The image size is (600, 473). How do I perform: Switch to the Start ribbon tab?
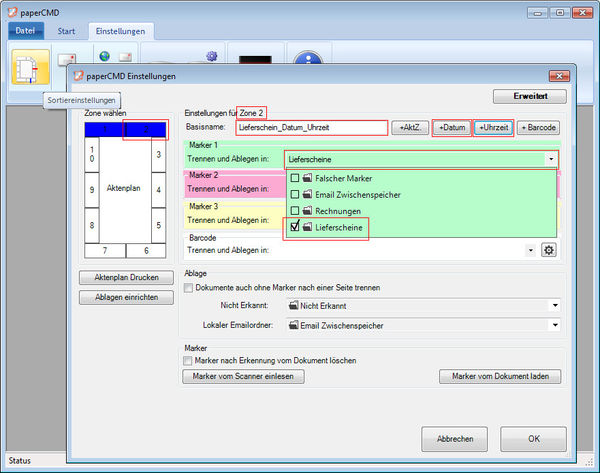click(66, 31)
